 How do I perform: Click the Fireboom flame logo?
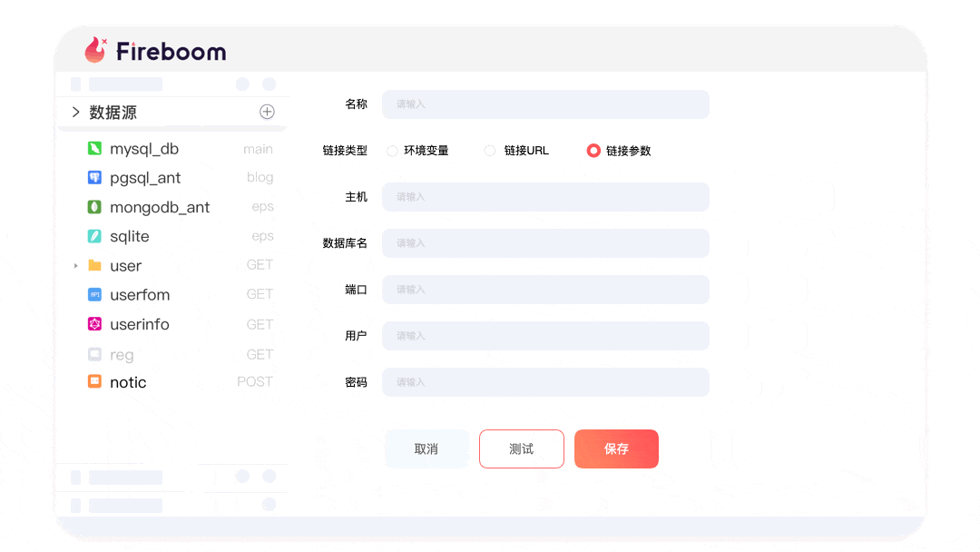tap(95, 50)
